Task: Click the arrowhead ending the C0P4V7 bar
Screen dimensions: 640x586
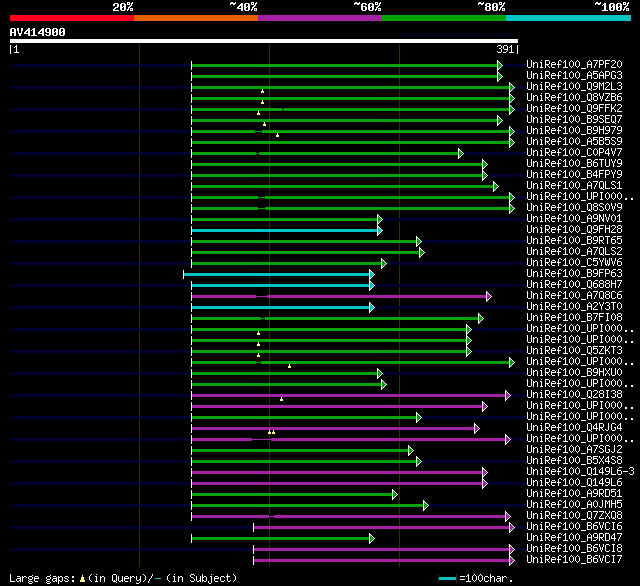Action: [x=461, y=153]
